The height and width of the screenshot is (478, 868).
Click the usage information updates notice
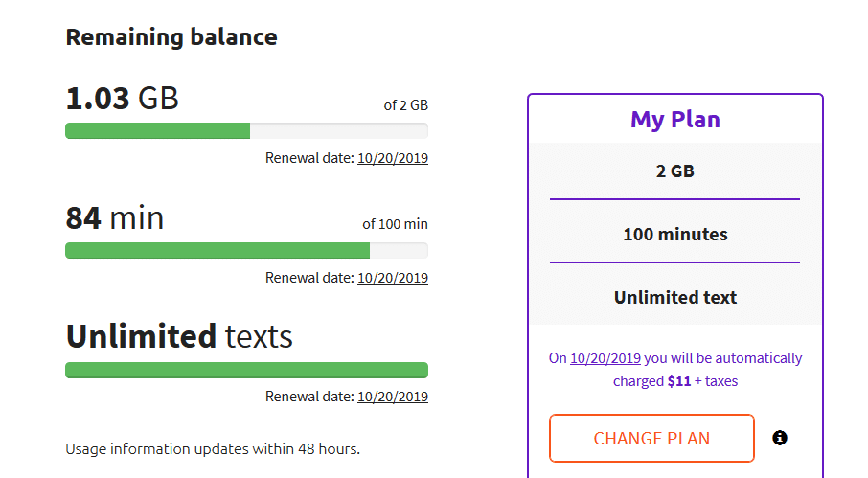tap(213, 448)
